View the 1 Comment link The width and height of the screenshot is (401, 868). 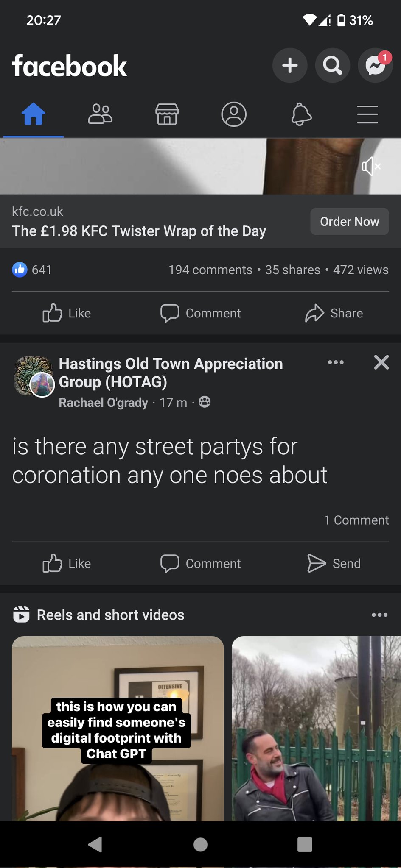click(356, 520)
